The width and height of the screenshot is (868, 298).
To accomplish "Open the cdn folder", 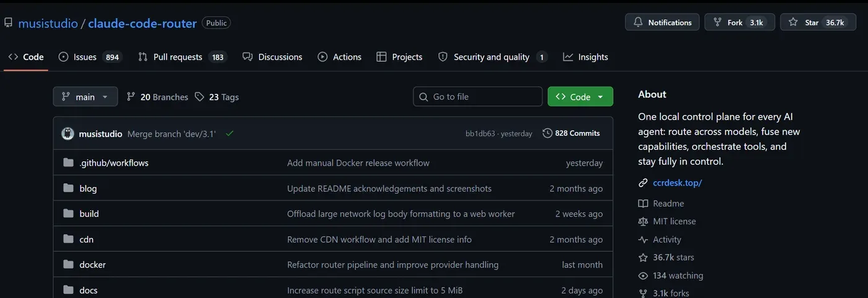I will point(86,240).
